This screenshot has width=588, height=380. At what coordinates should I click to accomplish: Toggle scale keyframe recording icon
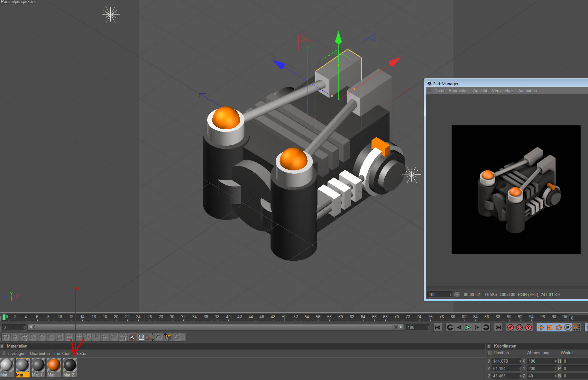[550, 327]
